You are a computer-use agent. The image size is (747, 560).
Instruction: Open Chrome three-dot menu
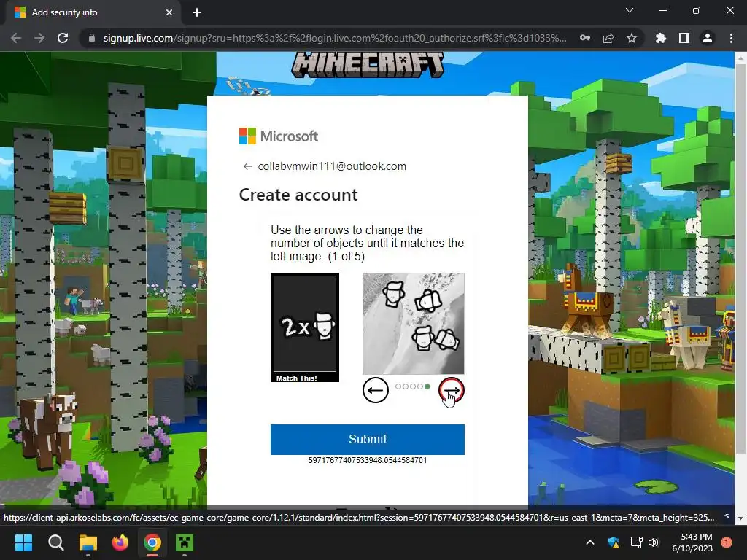(x=731, y=38)
